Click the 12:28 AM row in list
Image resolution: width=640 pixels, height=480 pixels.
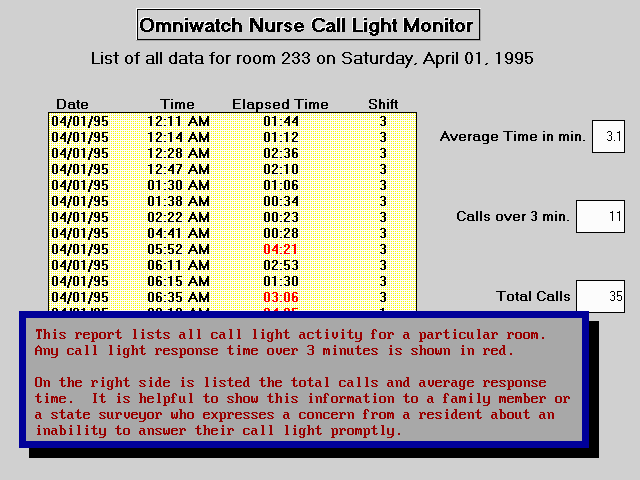tap(232, 153)
